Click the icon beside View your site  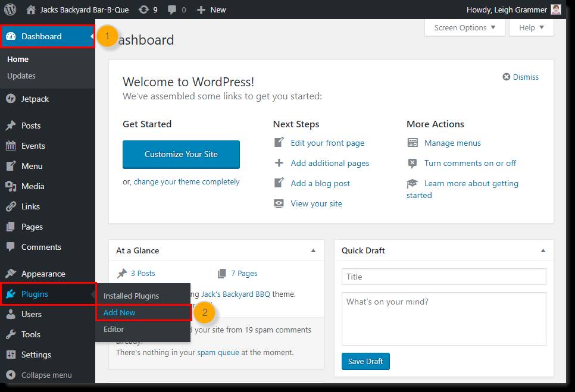point(279,203)
